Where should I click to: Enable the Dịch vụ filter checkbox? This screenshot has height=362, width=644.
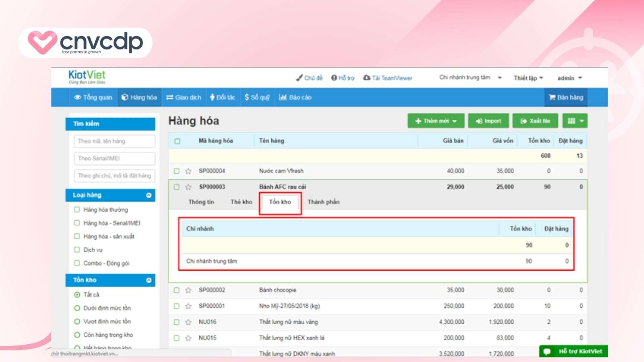[x=76, y=250]
